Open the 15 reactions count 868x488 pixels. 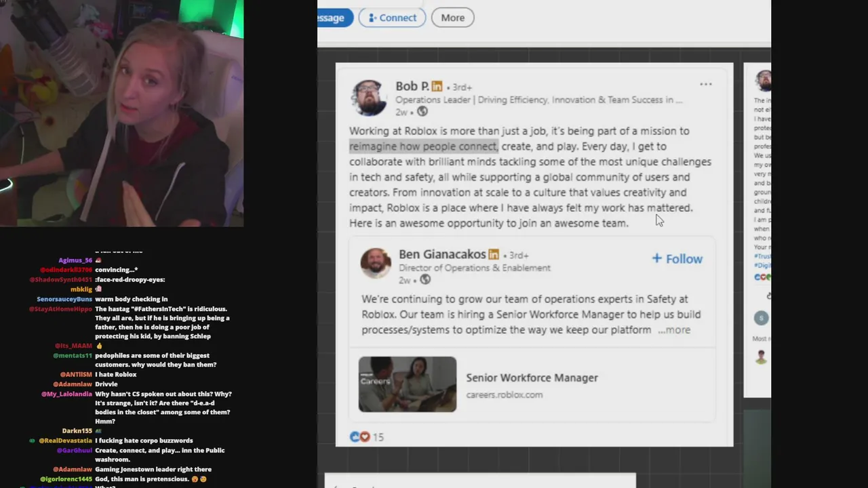(x=378, y=437)
